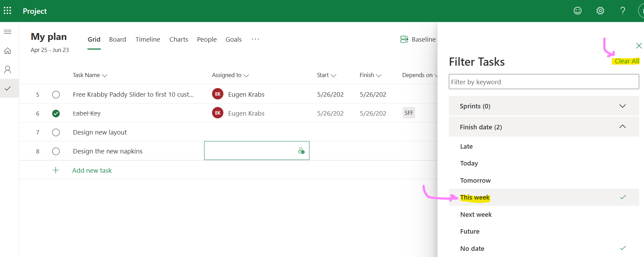Image resolution: width=644 pixels, height=257 pixels.
Task: Open the Free Krabby Paddy Slider task name
Action: (133, 95)
